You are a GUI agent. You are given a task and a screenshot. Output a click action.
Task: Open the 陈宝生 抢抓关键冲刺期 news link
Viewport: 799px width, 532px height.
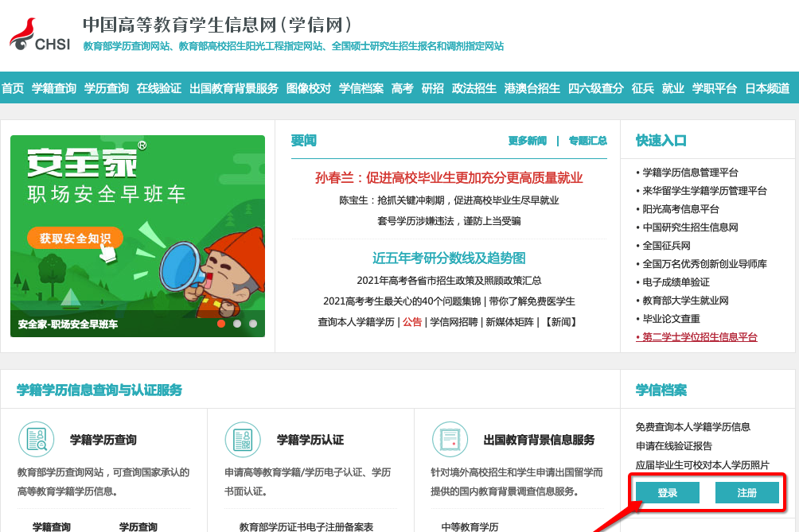point(449,200)
